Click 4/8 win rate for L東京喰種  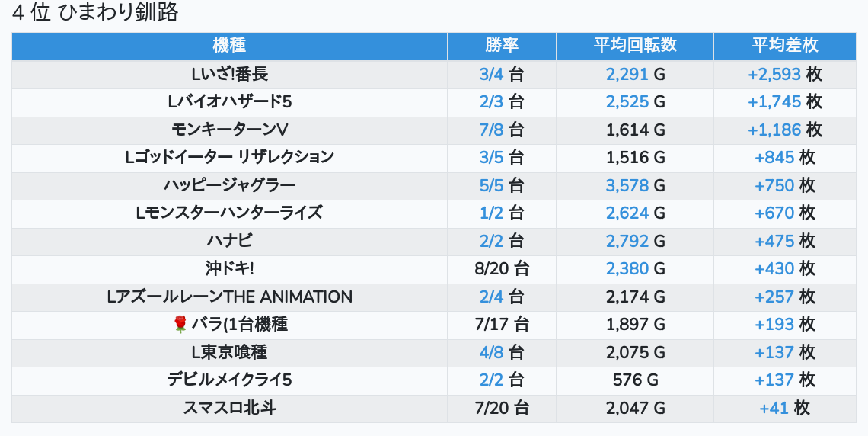tap(491, 352)
